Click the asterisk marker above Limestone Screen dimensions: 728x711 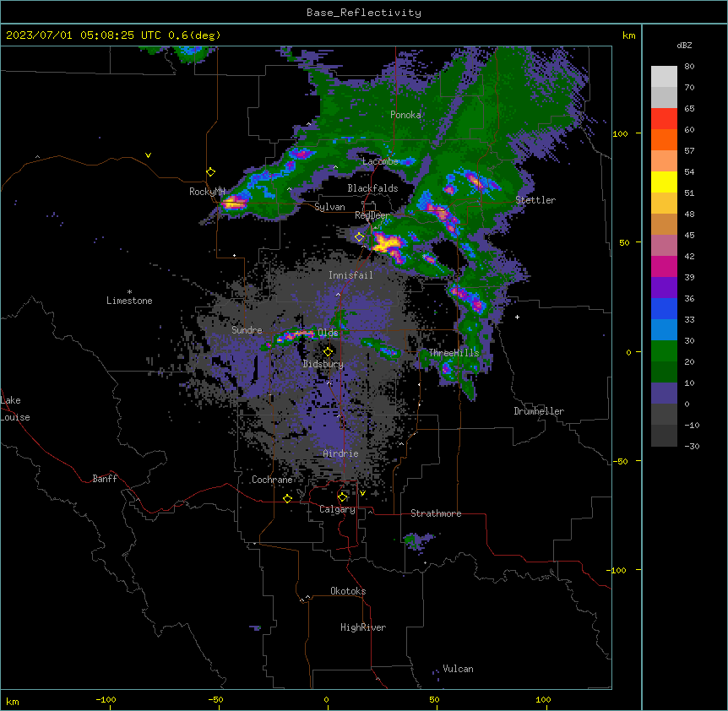click(129, 292)
